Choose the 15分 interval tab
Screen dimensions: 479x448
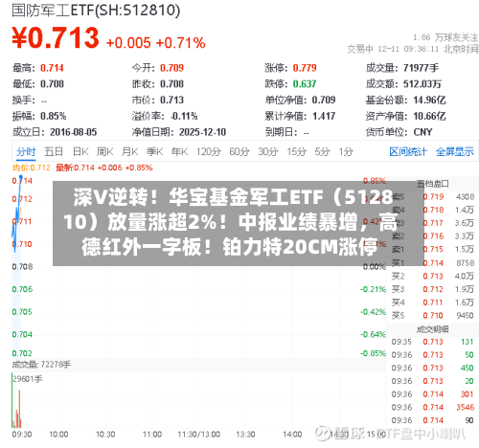296,151
